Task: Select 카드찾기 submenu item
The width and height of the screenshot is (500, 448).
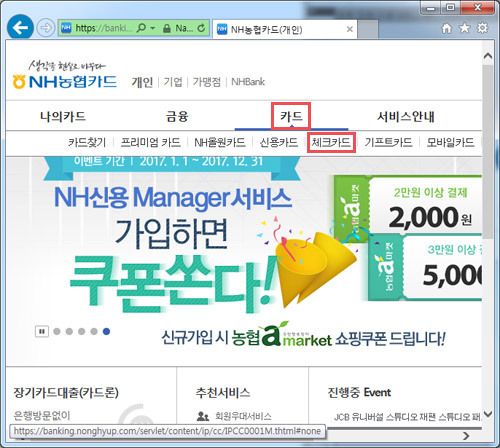Action: 87,143
